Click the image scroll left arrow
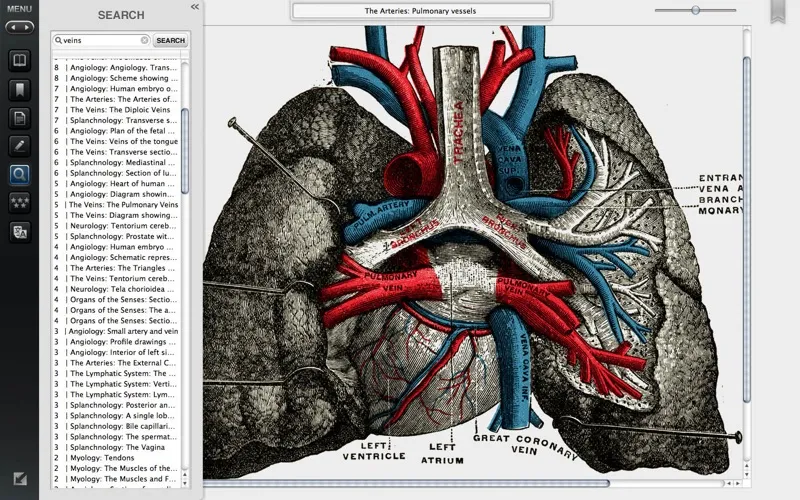800x500 pixels. 729,483
